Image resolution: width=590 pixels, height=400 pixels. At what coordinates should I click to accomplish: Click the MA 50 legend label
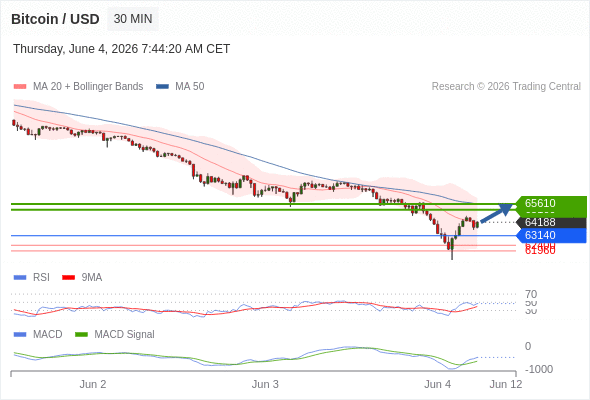tap(190, 87)
